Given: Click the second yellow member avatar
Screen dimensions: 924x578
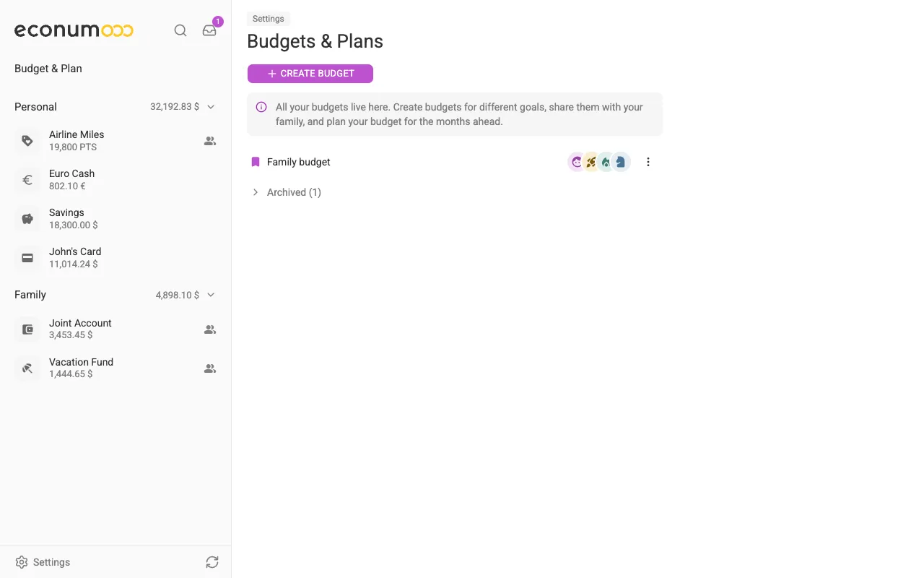Looking at the screenshot, I should click(591, 162).
